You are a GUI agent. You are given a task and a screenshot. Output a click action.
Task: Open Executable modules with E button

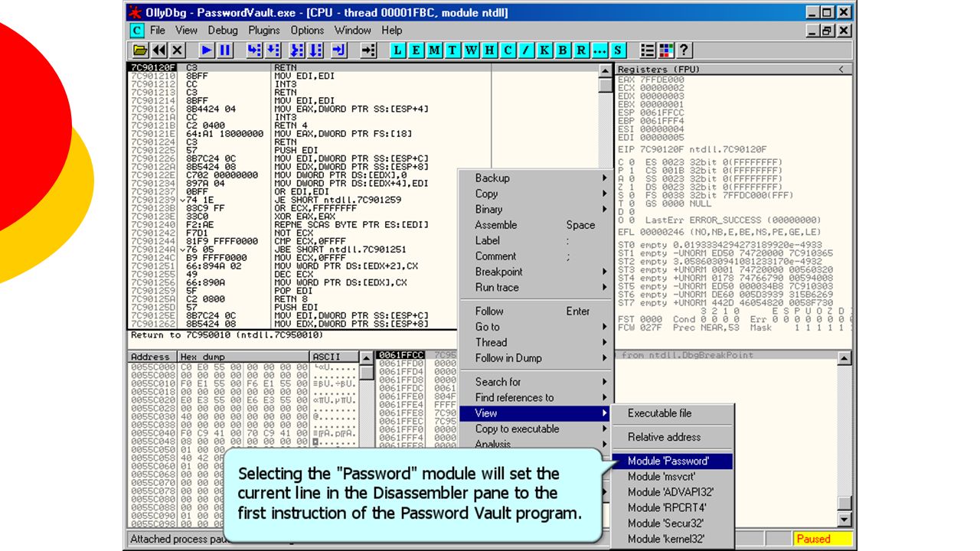pos(416,51)
